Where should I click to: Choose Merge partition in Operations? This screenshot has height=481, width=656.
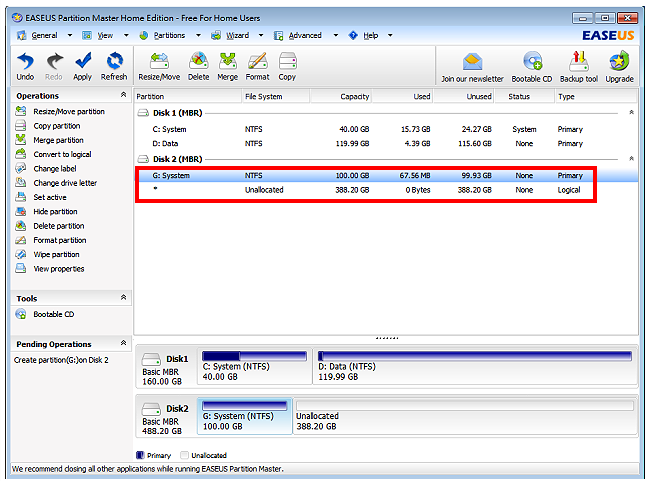click(x=49, y=140)
